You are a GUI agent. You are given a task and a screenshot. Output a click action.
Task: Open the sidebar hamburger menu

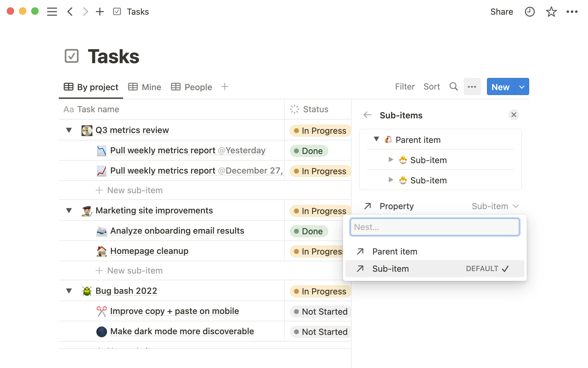52,12
